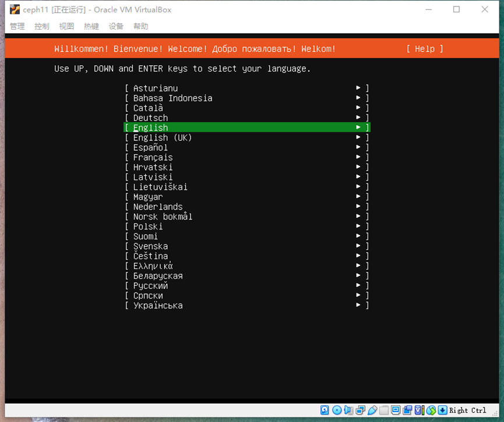The height and width of the screenshot is (422, 504).
Task: Click the window resize grip in status bar
Action: coord(495,414)
